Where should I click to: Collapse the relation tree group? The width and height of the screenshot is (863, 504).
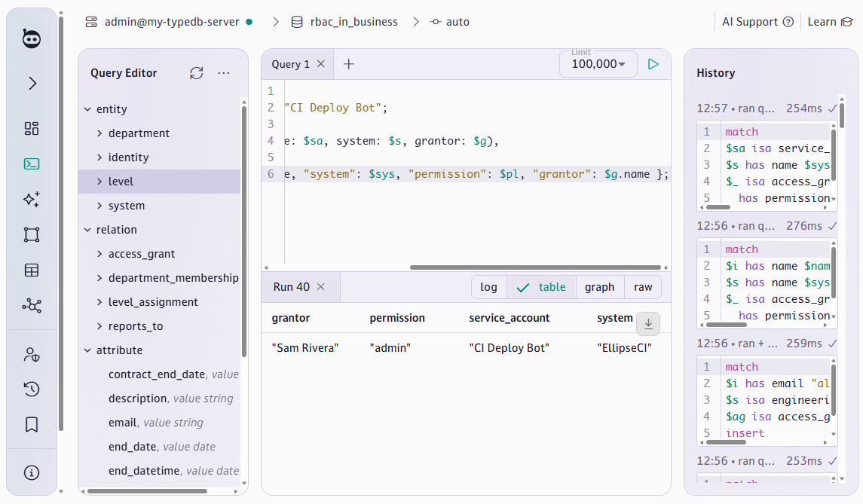[x=87, y=230]
